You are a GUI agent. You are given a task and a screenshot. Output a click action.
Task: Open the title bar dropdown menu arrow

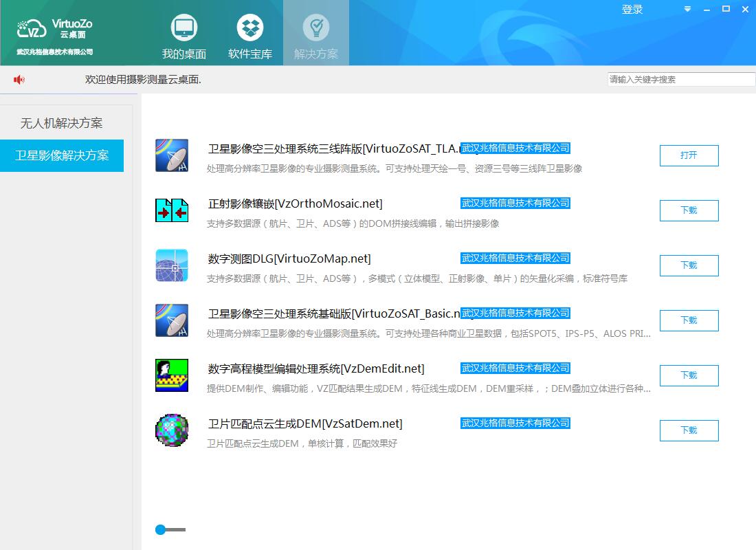687,9
